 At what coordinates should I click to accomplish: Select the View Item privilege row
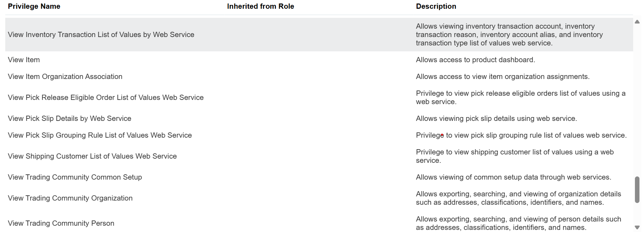(319, 60)
